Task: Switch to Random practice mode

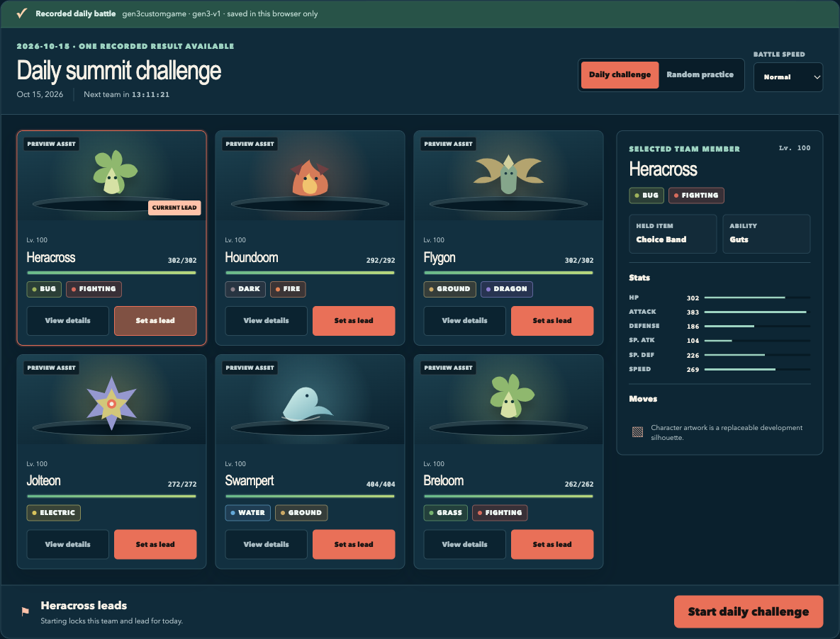Action: tap(700, 74)
